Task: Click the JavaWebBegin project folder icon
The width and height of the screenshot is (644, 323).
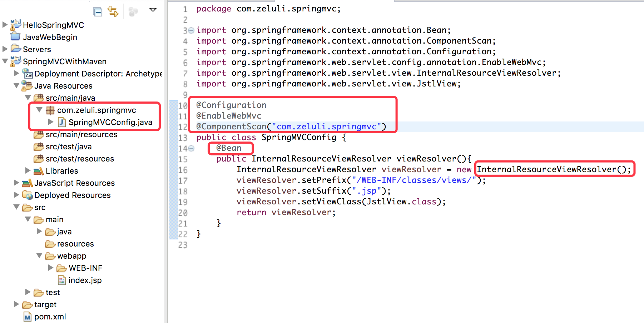Action: [15, 36]
